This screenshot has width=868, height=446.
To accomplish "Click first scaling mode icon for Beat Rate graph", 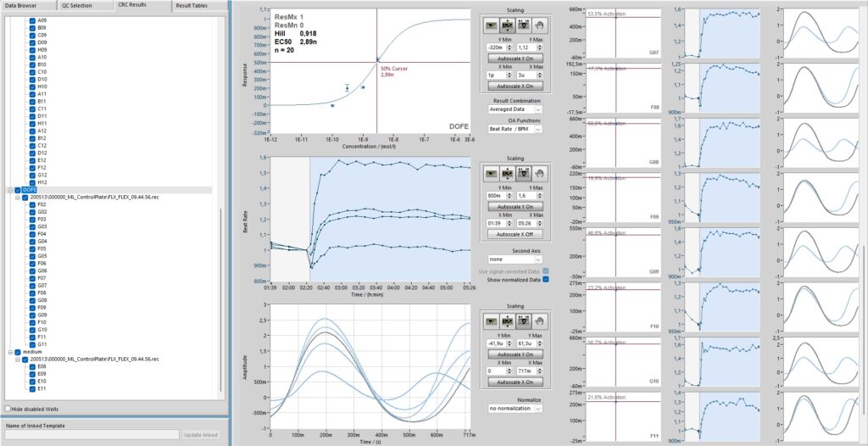I will point(492,173).
